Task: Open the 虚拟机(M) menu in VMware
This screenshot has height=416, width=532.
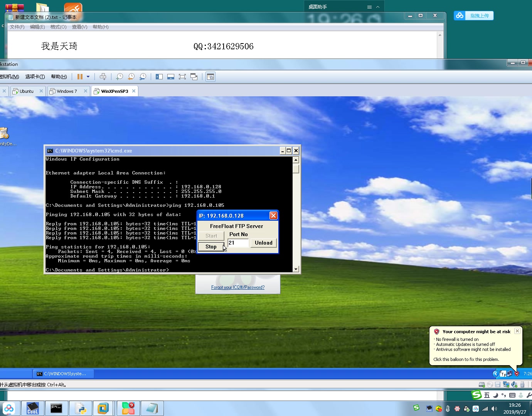Action: click(x=9, y=77)
